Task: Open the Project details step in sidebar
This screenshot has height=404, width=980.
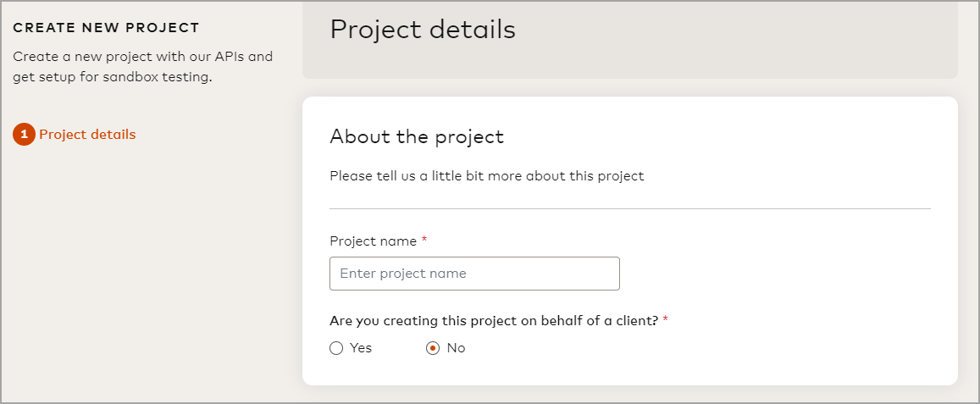Action: pyautogui.click(x=87, y=135)
